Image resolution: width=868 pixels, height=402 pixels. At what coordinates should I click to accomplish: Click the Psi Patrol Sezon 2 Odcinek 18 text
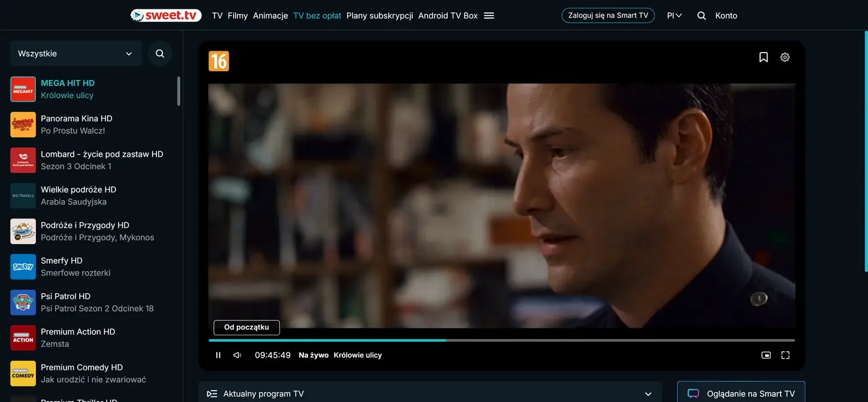pos(97,308)
